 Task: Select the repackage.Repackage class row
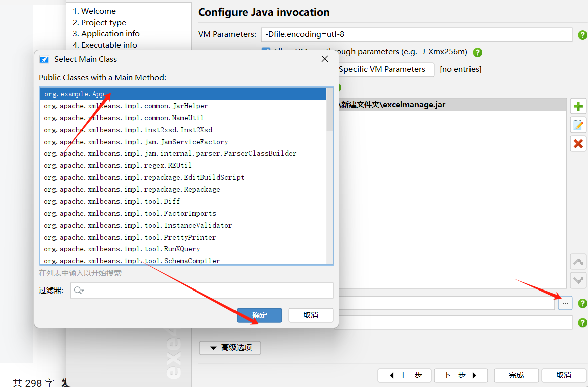click(183, 189)
